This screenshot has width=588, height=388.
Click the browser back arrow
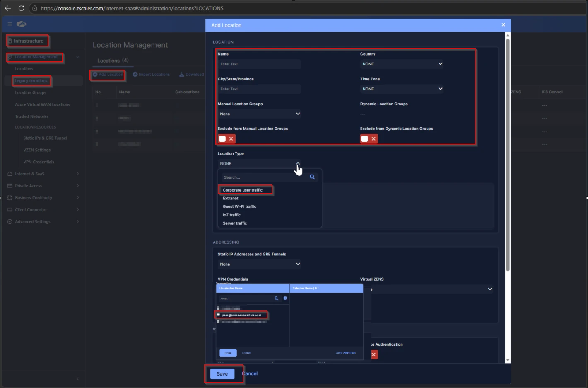click(8, 8)
